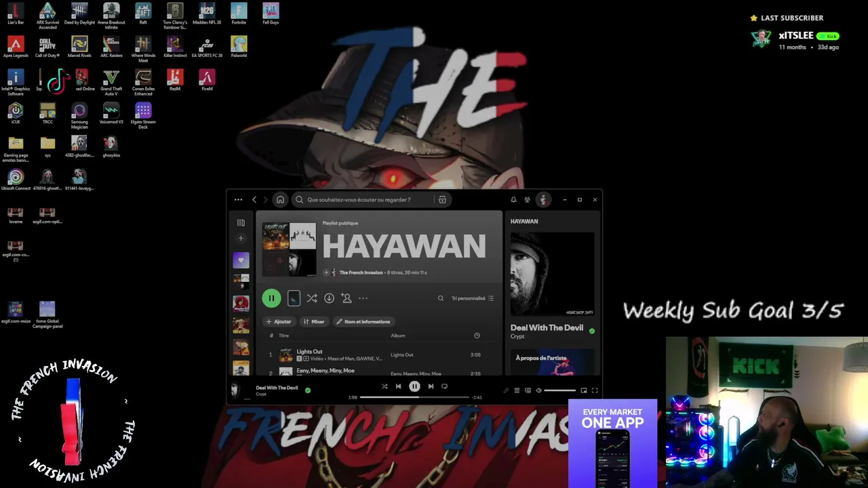This screenshot has height=488, width=868.
Task: Toggle the lyrics microphone icon
Action: [x=506, y=390]
